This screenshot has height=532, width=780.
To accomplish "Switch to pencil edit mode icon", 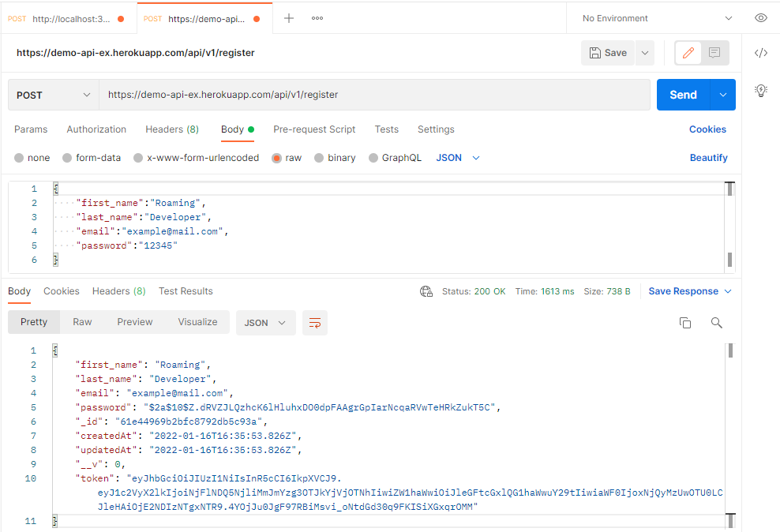I will pos(688,53).
